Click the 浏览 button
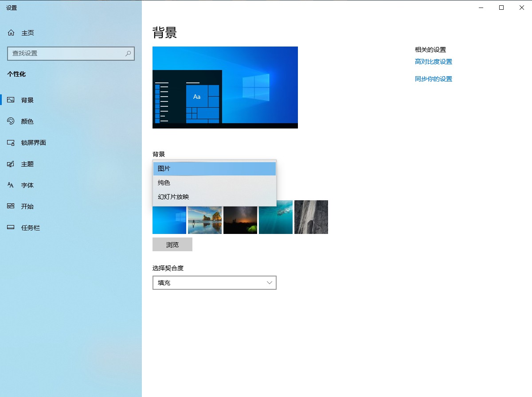 (x=172, y=244)
